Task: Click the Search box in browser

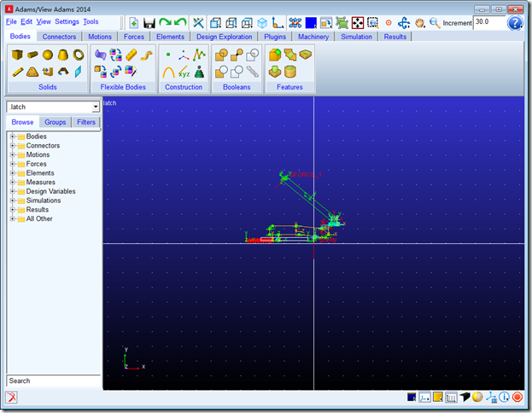Action: click(x=53, y=381)
